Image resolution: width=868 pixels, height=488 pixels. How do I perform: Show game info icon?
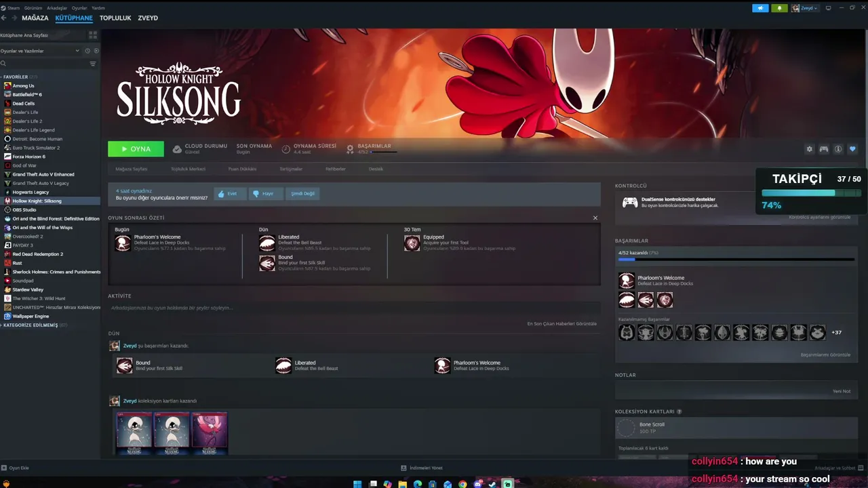(838, 149)
